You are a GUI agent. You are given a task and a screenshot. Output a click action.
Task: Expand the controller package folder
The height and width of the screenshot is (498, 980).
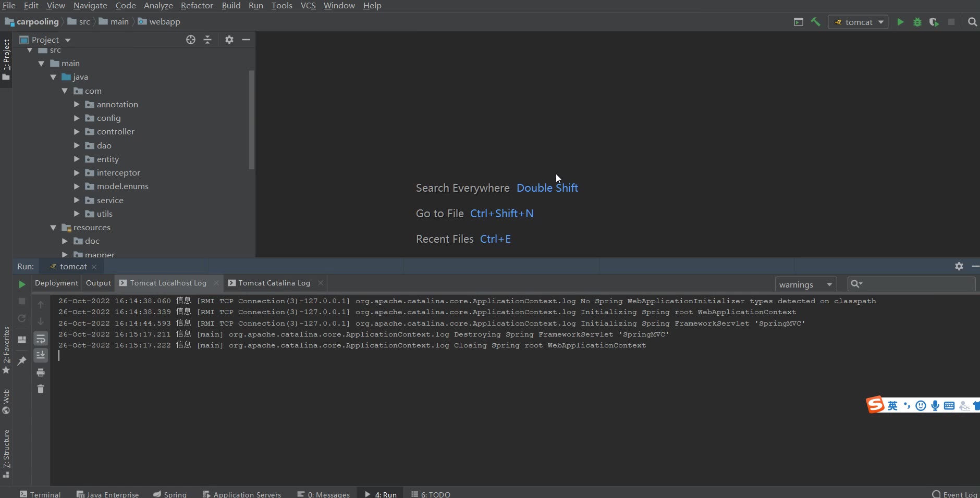point(77,132)
